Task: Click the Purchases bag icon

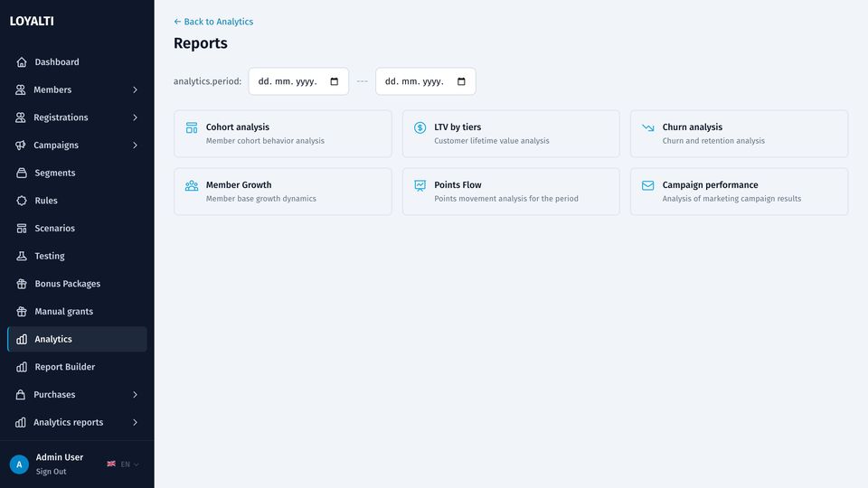Action: click(21, 395)
